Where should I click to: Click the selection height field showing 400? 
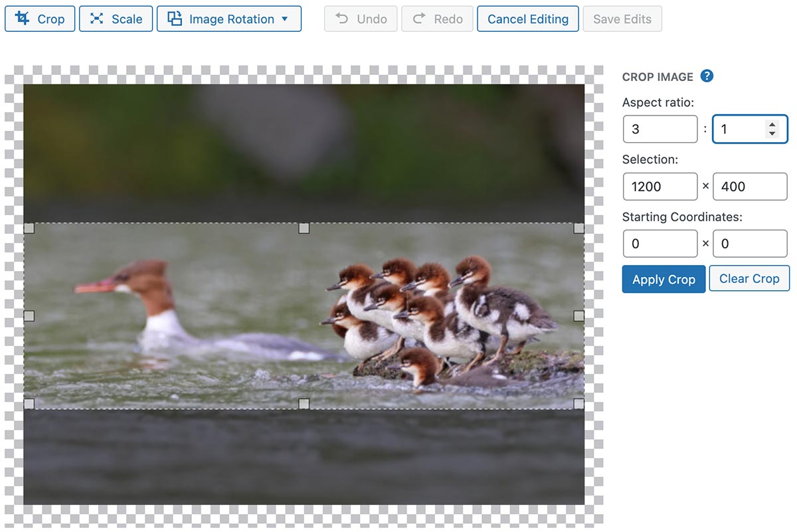coord(750,187)
